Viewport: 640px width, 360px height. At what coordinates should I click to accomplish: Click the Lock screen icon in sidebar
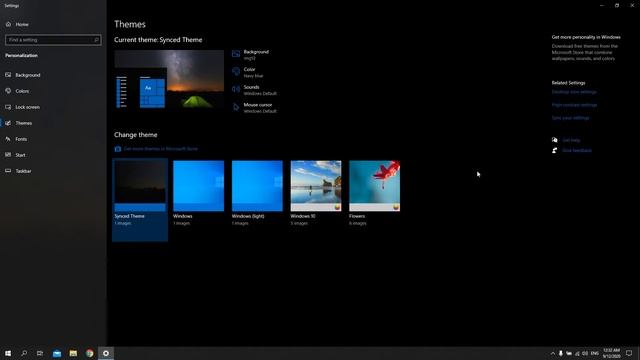(8, 107)
